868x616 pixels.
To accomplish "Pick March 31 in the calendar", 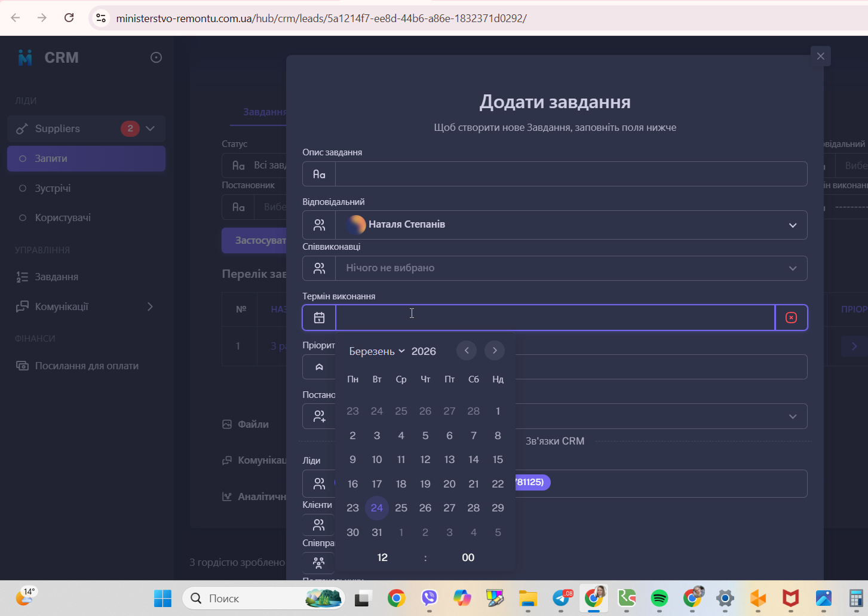I will [377, 532].
